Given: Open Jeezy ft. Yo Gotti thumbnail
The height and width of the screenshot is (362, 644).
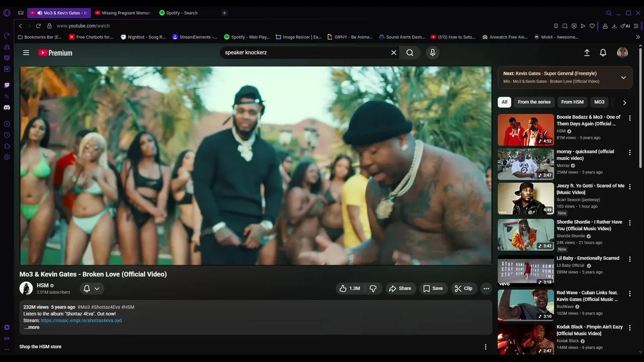Looking at the screenshot, I should [526, 199].
